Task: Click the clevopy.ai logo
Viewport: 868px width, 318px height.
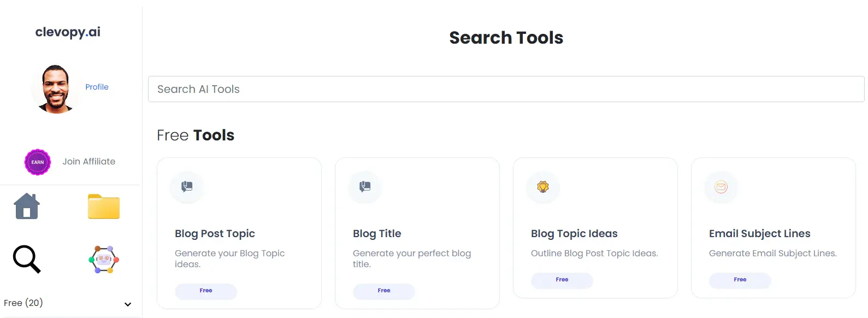Action: pyautogui.click(x=67, y=32)
